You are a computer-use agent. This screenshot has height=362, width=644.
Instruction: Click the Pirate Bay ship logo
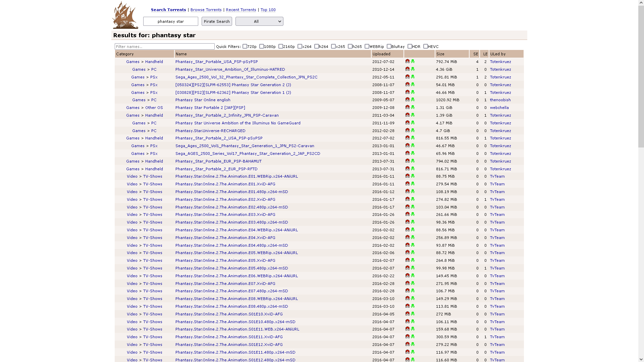pos(125,15)
